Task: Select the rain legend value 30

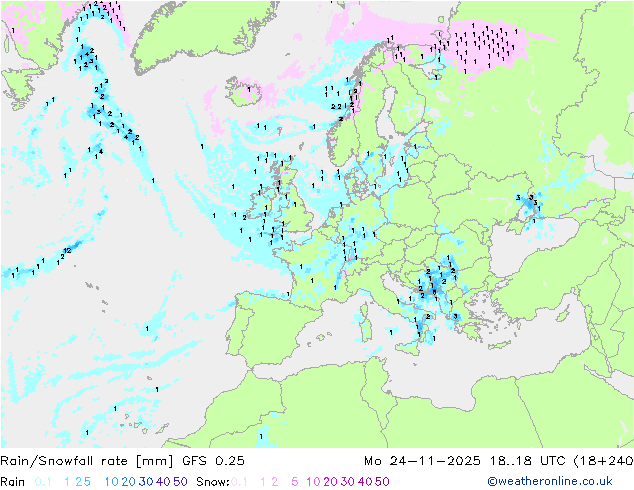Action: 146,482
